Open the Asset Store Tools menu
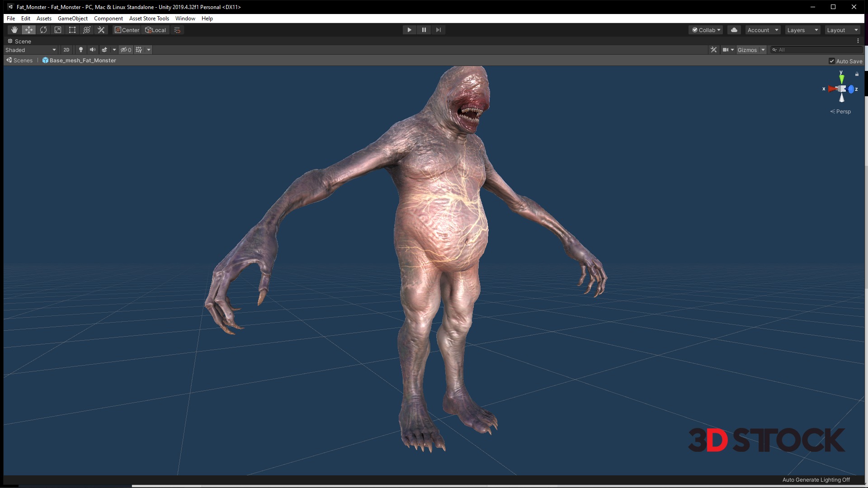 (x=149, y=19)
